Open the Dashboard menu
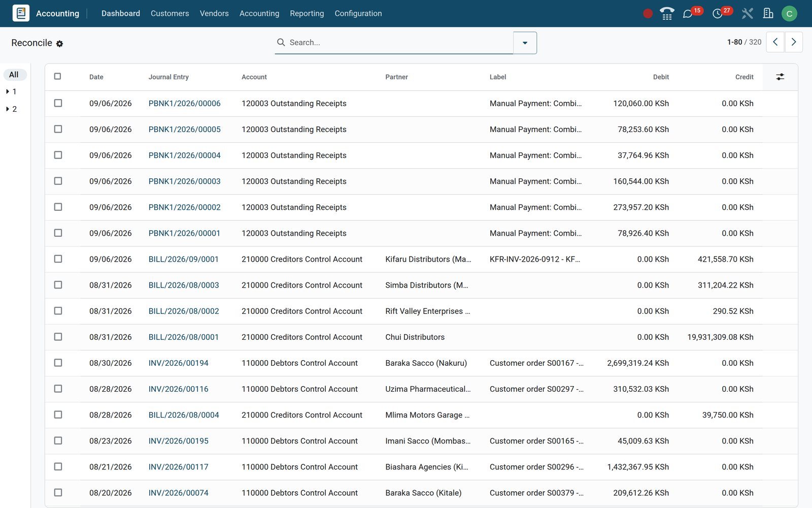812x508 pixels. click(121, 14)
